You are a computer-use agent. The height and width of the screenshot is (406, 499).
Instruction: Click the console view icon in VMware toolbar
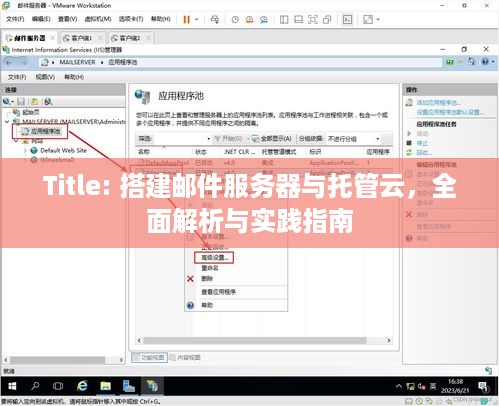click(x=347, y=20)
